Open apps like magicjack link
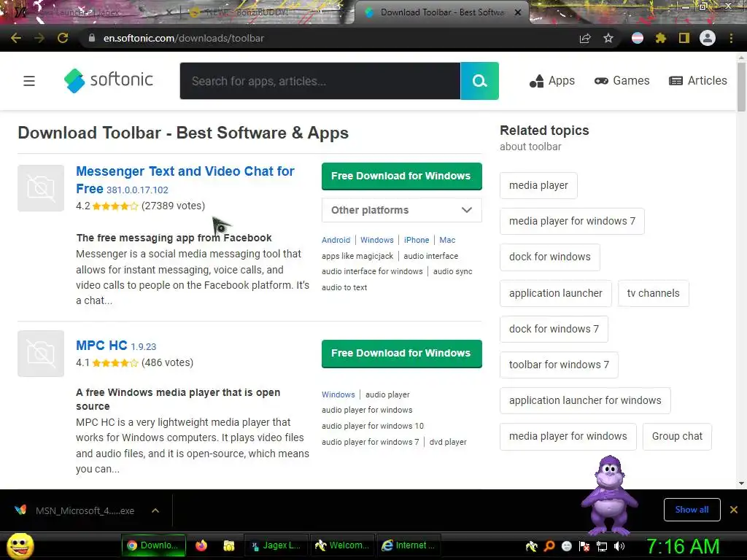Screen dimensions: 747x560 click(x=357, y=256)
